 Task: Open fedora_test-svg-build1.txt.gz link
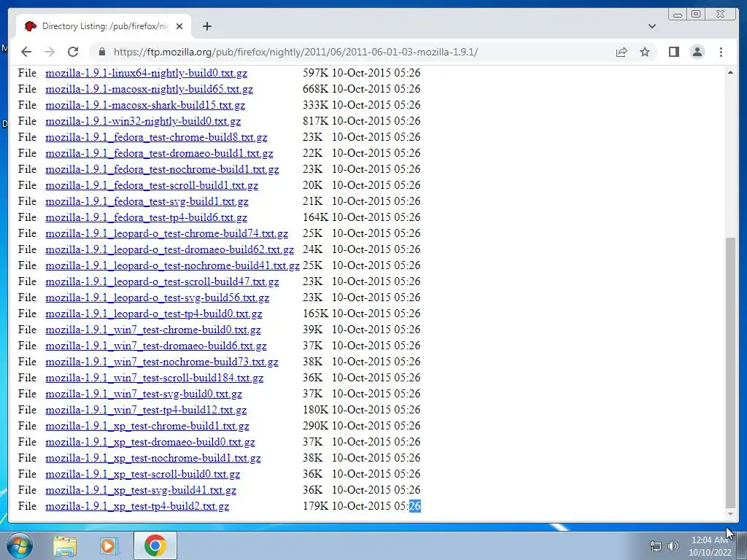pyautogui.click(x=147, y=201)
